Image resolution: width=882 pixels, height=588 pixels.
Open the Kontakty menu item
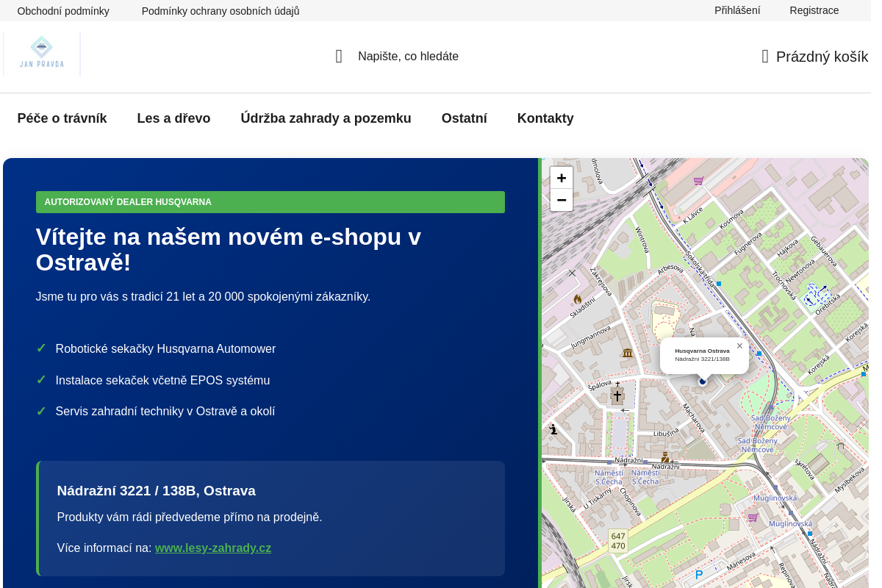tap(545, 118)
